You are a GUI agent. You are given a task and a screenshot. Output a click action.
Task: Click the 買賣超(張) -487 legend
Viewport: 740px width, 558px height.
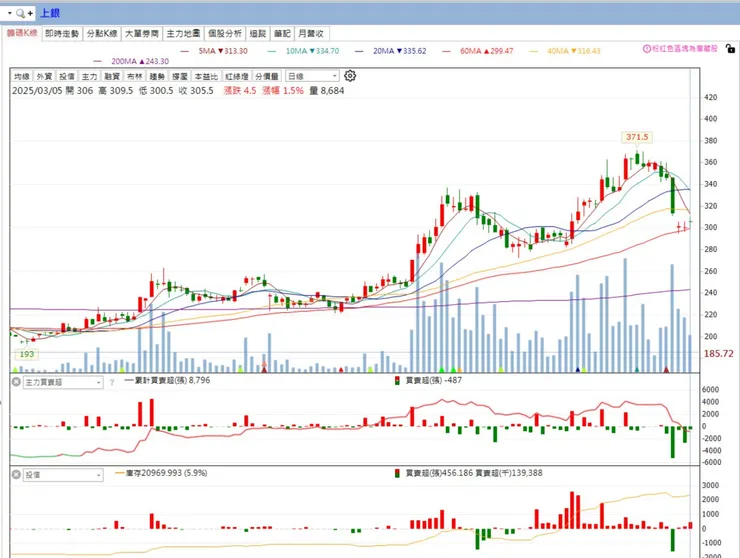point(429,380)
